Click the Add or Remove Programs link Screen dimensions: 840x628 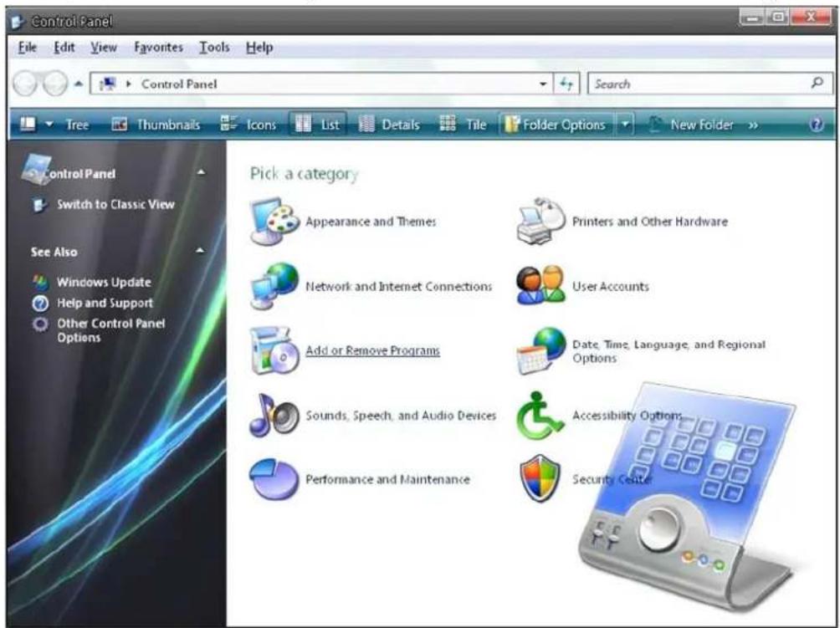(372, 350)
